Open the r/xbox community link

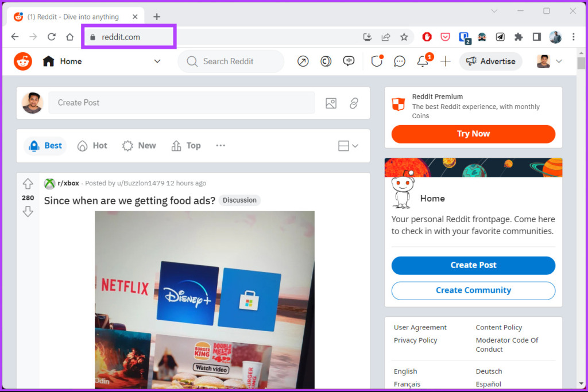click(68, 183)
